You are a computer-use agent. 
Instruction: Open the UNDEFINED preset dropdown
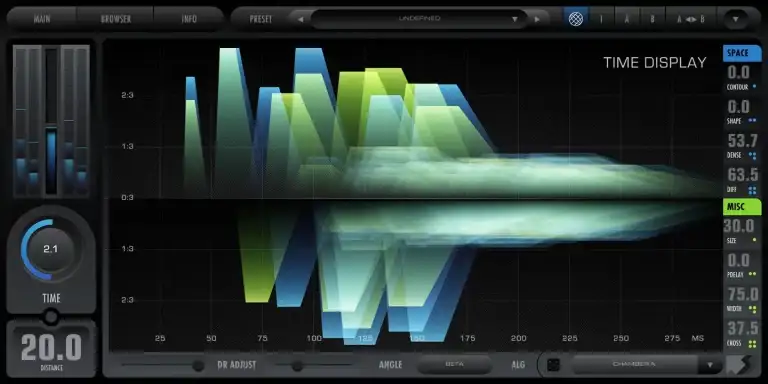coord(419,19)
